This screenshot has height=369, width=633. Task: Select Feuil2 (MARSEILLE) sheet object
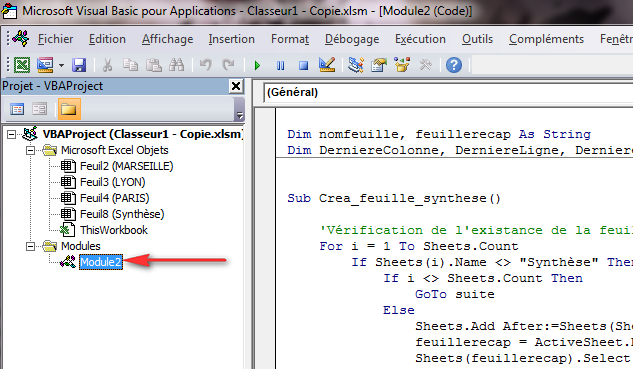coord(126,166)
